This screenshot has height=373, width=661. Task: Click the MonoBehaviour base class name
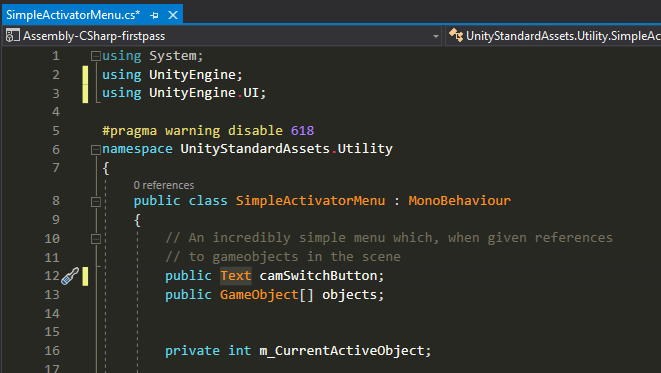[x=459, y=201]
